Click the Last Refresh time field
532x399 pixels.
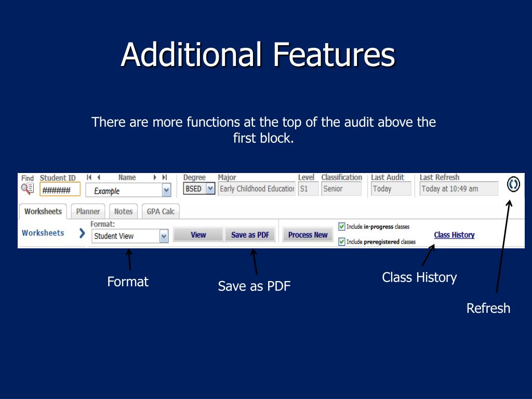coord(459,189)
